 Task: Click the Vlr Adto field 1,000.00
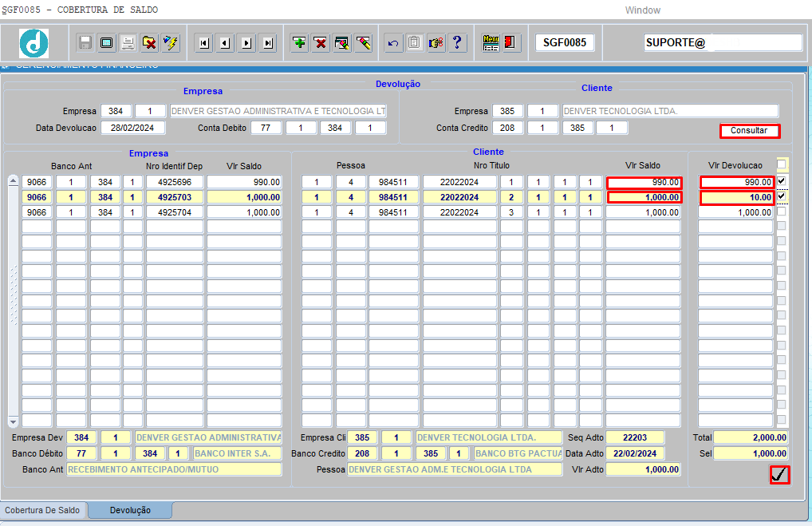point(643,469)
